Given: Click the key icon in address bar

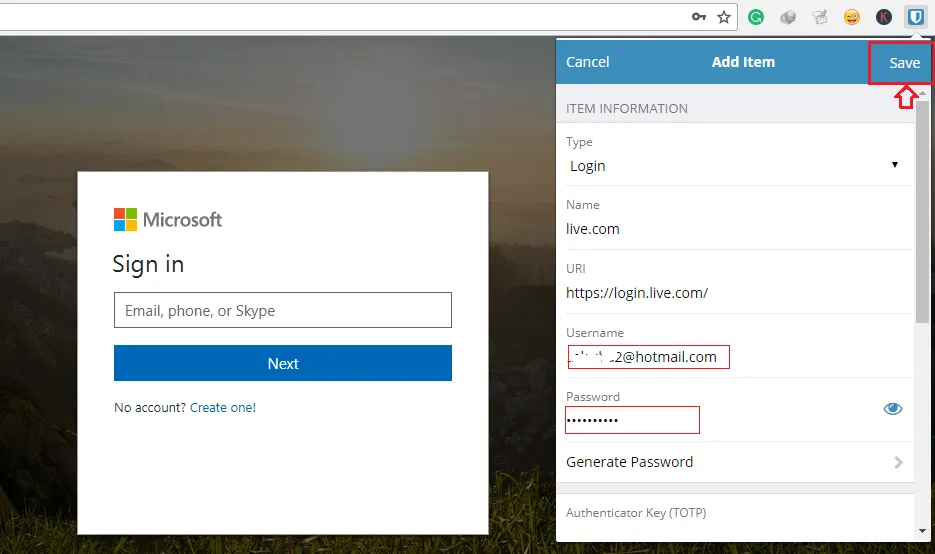Looking at the screenshot, I should tap(699, 17).
